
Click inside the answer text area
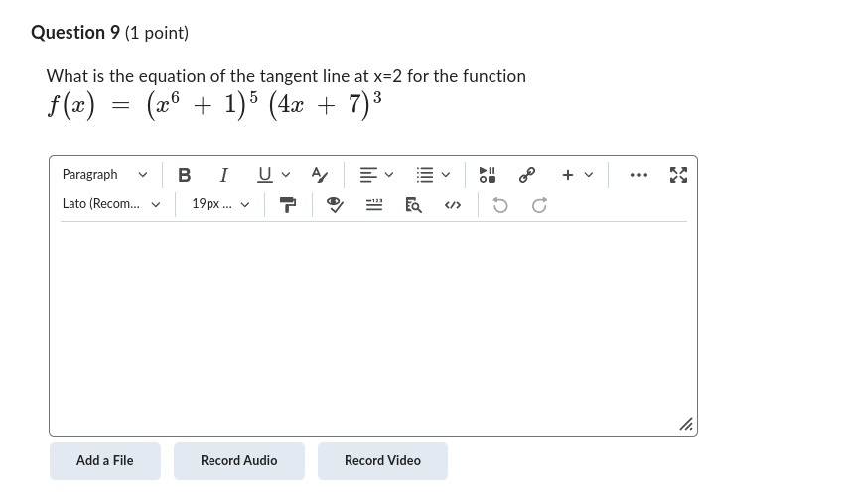click(373, 327)
